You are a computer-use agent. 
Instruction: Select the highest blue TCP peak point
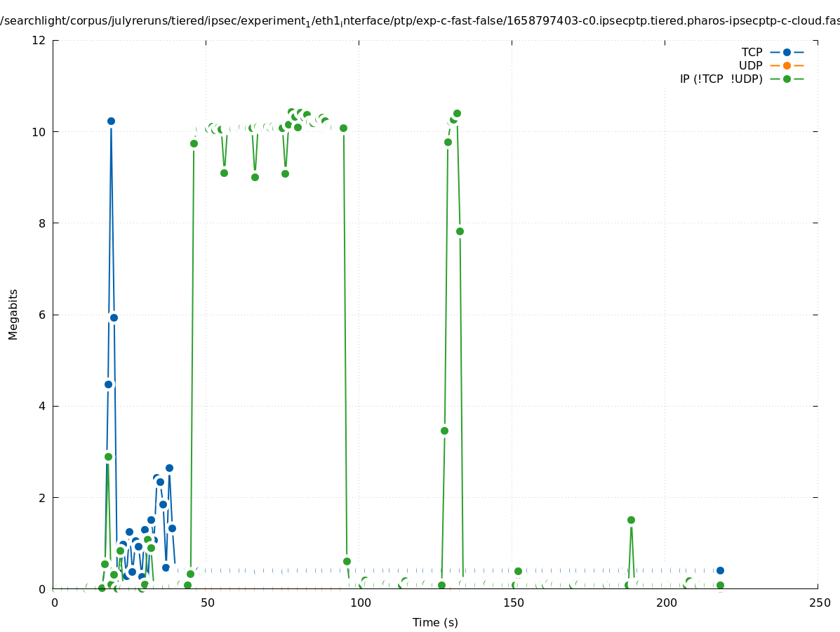point(111,121)
